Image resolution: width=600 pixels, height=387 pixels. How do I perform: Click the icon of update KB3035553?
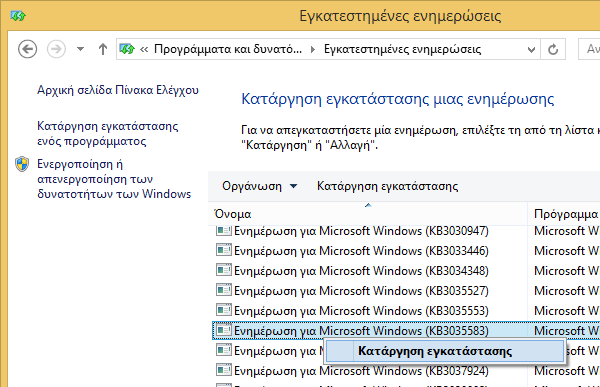click(224, 310)
